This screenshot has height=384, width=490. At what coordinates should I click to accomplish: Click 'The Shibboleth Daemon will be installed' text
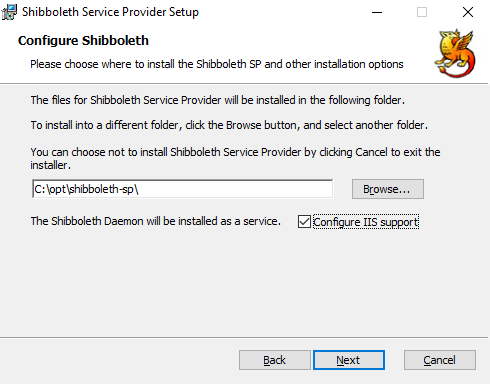tap(156, 221)
